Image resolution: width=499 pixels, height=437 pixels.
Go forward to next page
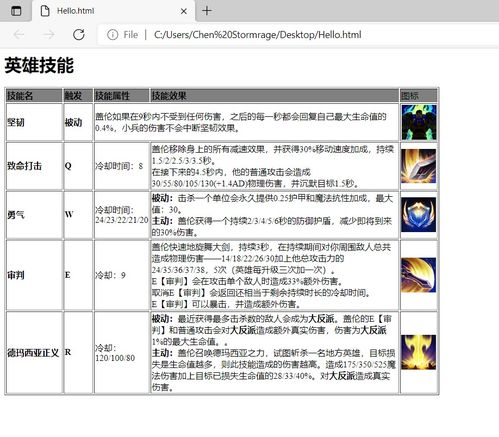point(49,34)
